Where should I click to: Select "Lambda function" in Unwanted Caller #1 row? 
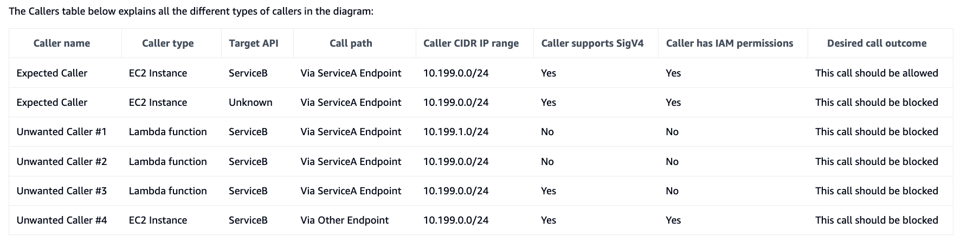[167, 132]
